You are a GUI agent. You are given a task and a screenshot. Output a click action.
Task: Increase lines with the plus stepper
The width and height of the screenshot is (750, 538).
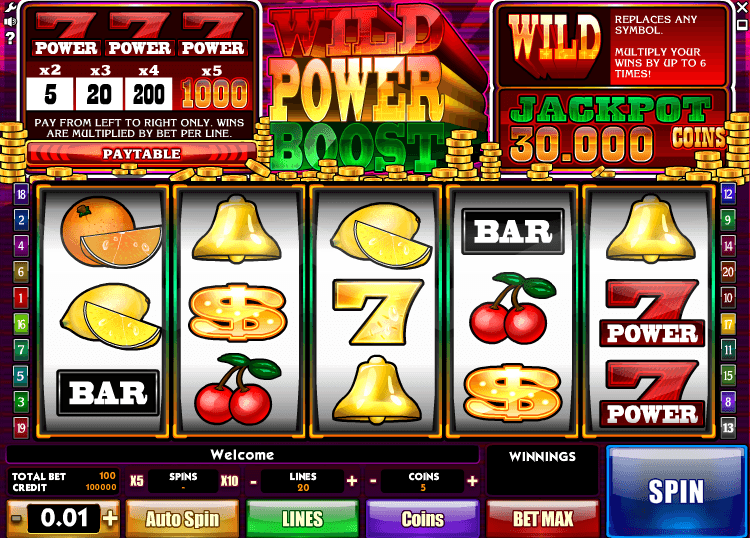pyautogui.click(x=352, y=481)
